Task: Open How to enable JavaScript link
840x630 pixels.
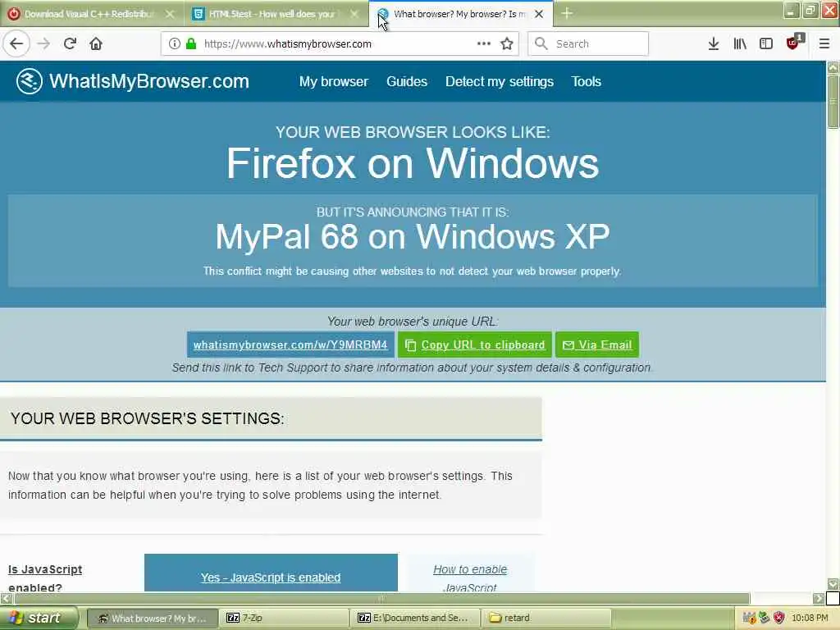Action: pyautogui.click(x=470, y=578)
